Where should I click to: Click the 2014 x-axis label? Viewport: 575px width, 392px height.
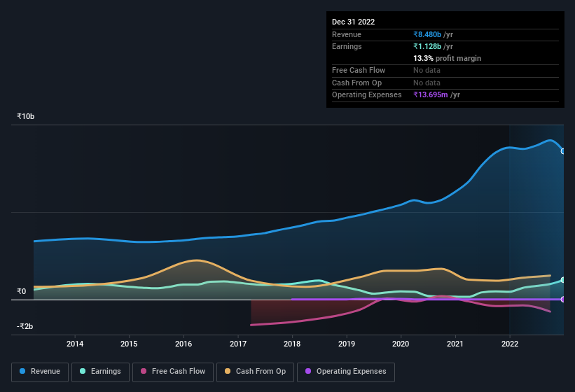tap(75, 344)
